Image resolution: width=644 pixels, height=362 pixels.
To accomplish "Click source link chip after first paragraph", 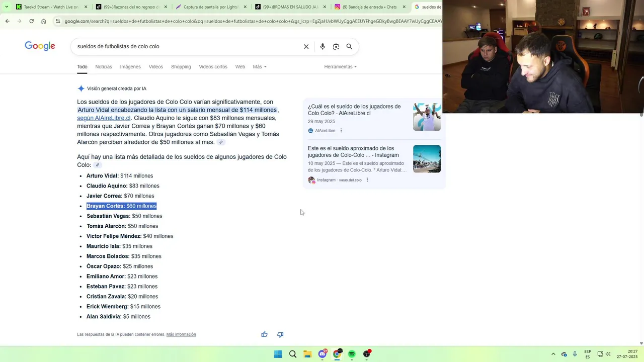I will pyautogui.click(x=220, y=142).
